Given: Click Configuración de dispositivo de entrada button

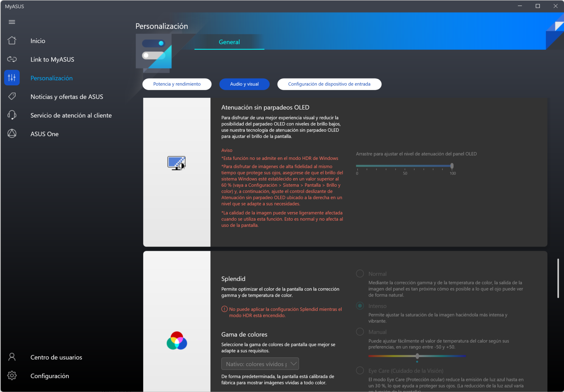Looking at the screenshot, I should 329,84.
